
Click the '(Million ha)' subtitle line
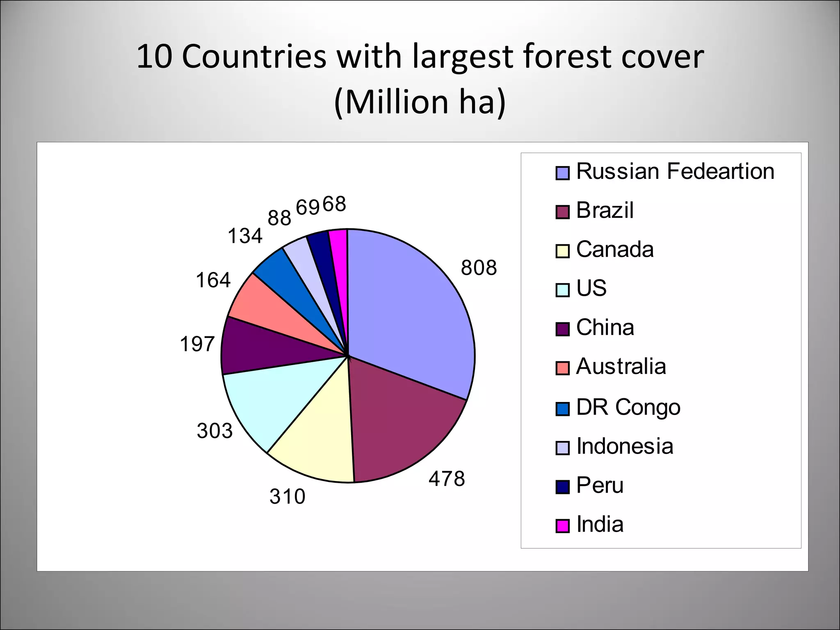point(420,102)
